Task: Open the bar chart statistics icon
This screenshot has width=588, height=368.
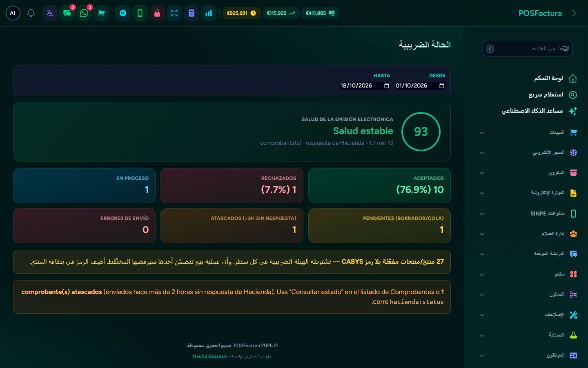Action: click(x=209, y=13)
